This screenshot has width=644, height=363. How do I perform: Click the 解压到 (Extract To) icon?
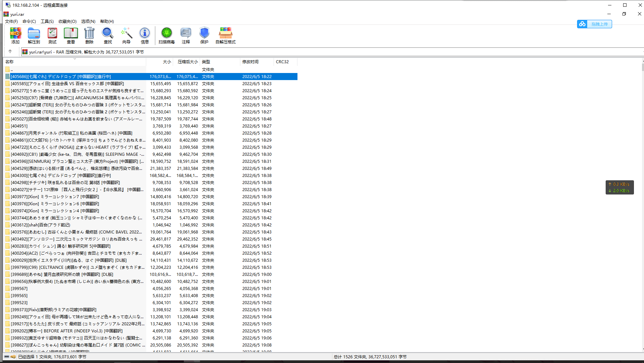click(x=34, y=35)
